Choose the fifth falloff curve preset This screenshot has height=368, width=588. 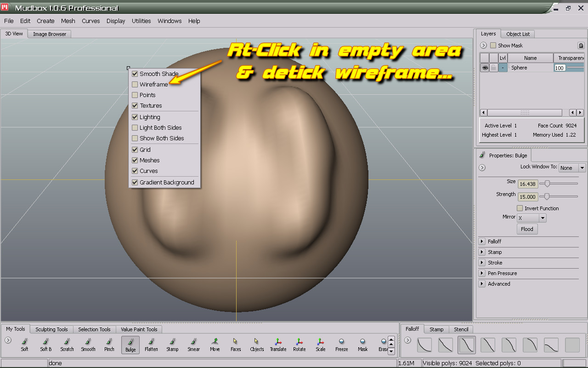509,345
